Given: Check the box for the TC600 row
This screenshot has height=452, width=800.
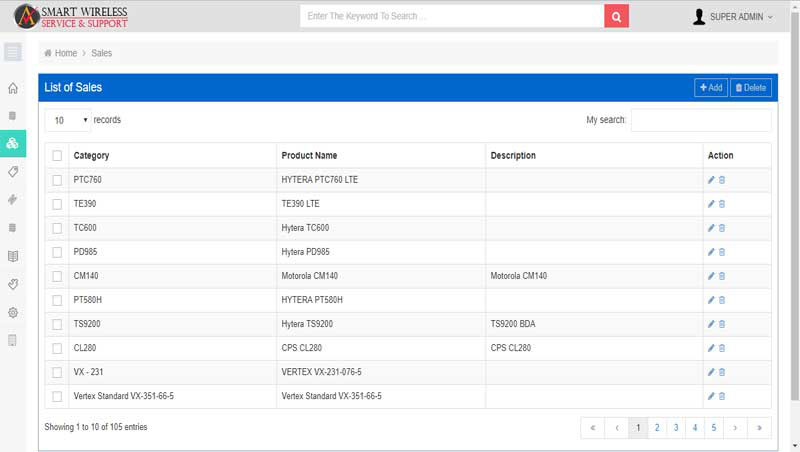Looking at the screenshot, I should point(57,228).
